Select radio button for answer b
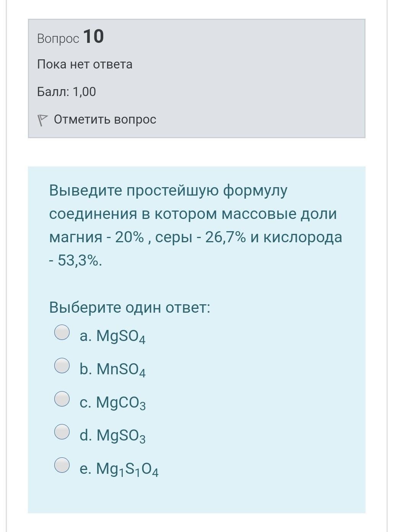Image resolution: width=403 pixels, height=532 pixels. 62,366
